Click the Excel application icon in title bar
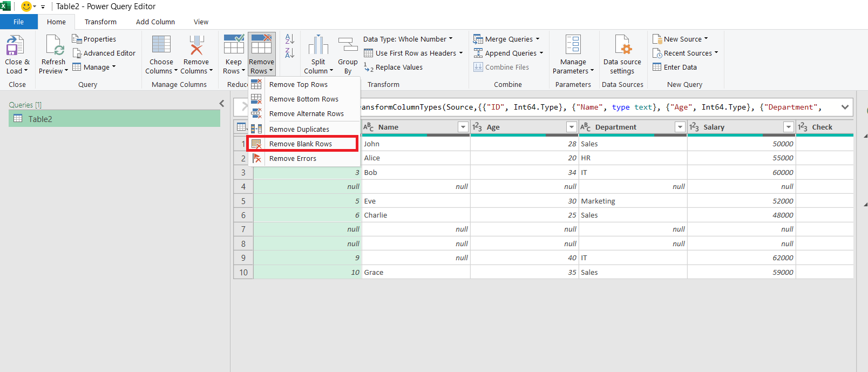The width and height of the screenshot is (868, 372). [x=5, y=6]
